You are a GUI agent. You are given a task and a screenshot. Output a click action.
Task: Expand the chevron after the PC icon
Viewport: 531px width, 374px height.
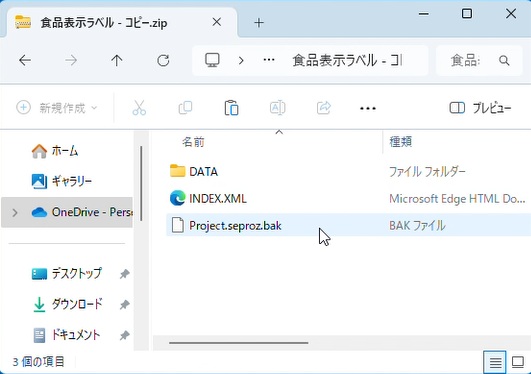tap(241, 61)
